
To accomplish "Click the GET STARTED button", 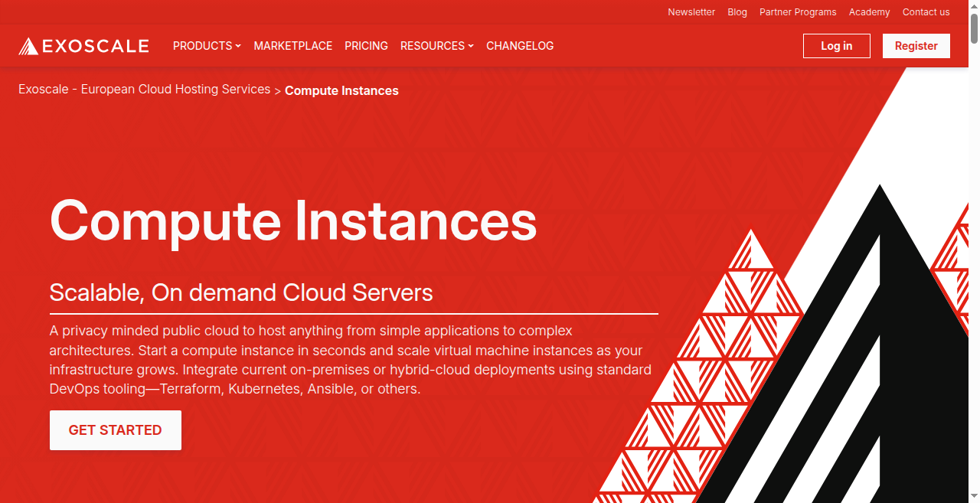I will (x=116, y=430).
